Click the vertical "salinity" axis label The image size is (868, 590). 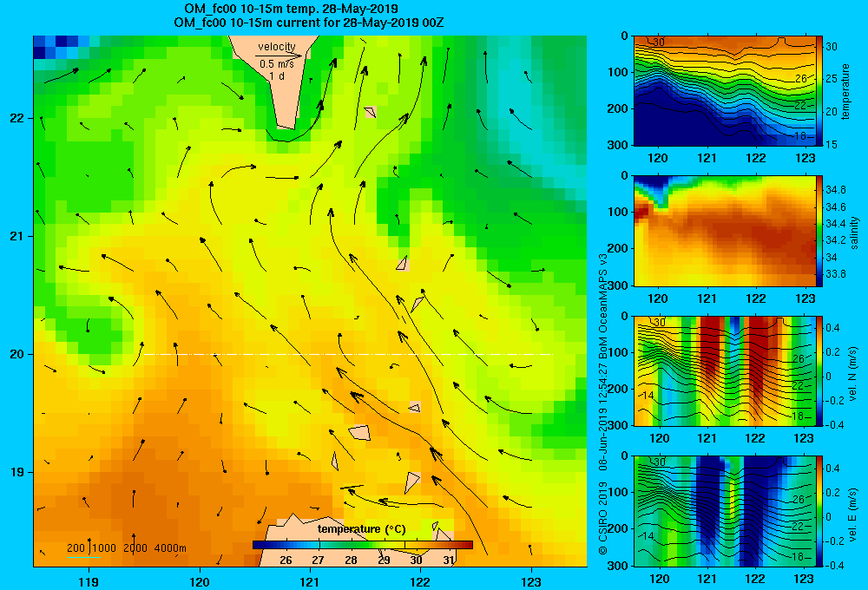(855, 233)
